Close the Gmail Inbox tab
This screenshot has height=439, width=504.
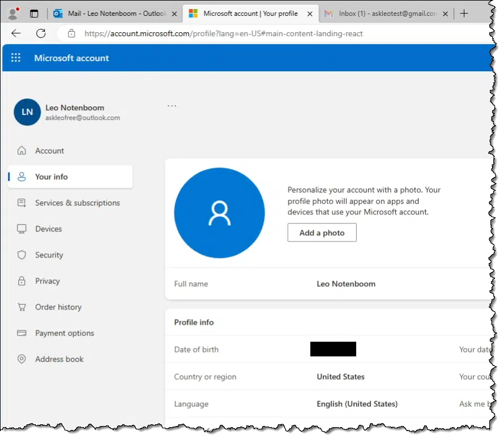[x=446, y=14]
